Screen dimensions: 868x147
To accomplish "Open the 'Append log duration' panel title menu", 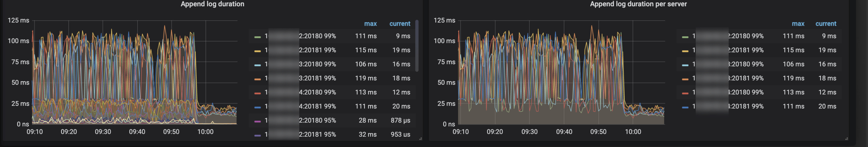I will click(212, 4).
